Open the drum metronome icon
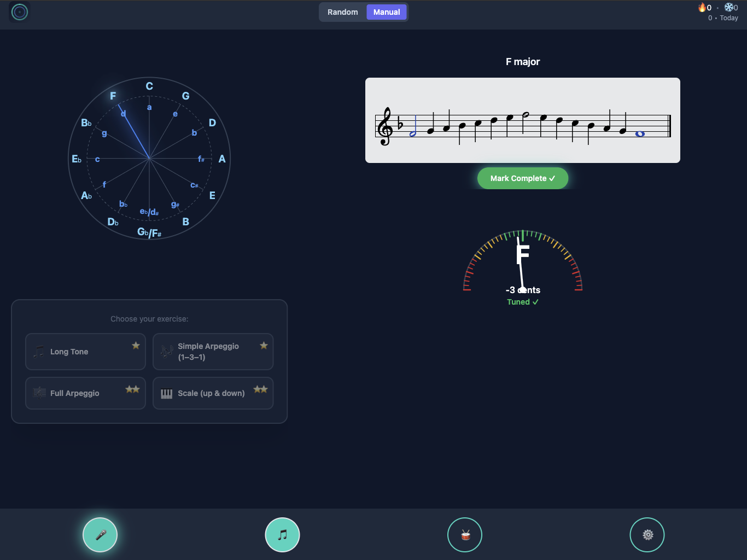 coord(465,535)
